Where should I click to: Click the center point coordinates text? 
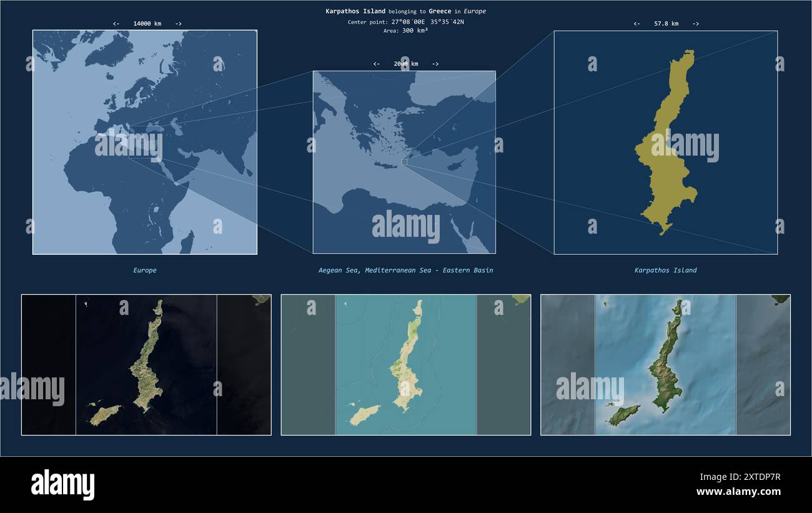tap(406, 22)
